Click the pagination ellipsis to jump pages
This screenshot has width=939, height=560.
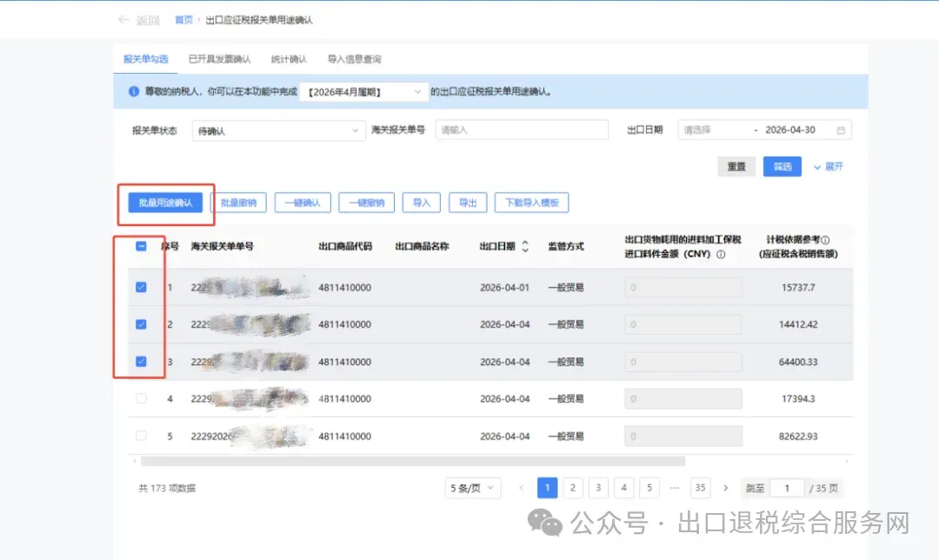coord(675,488)
